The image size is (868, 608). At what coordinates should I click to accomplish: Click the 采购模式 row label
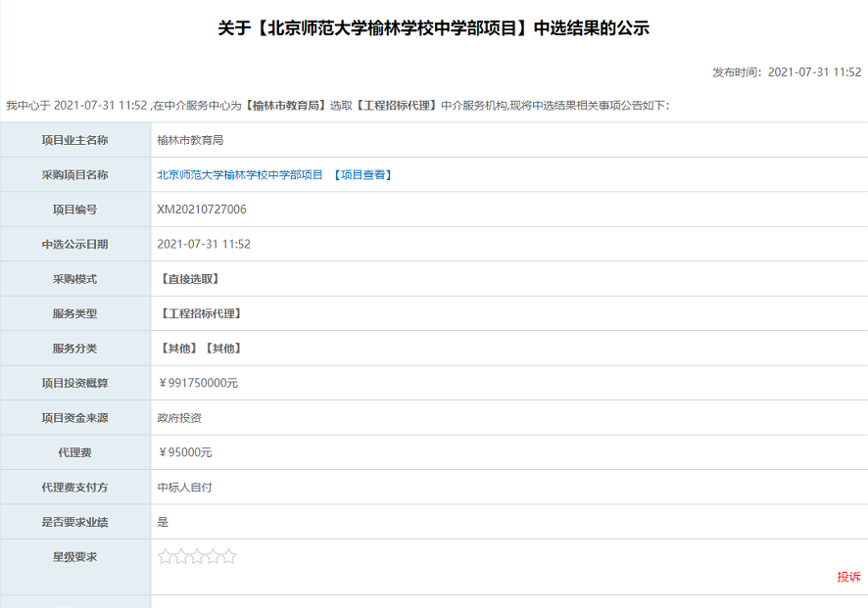[74, 279]
